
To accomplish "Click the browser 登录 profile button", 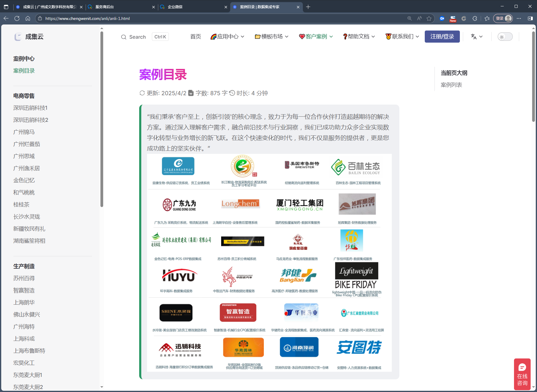I will click(503, 18).
